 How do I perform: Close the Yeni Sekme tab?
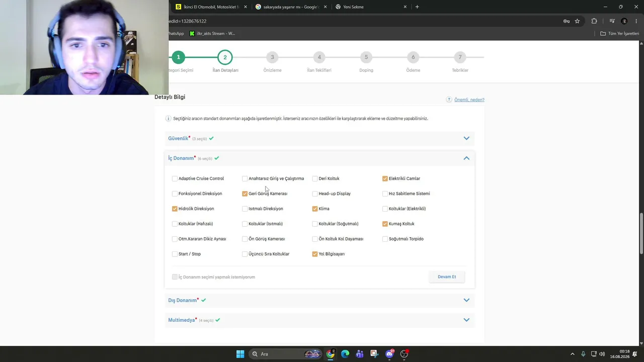pos(406,7)
